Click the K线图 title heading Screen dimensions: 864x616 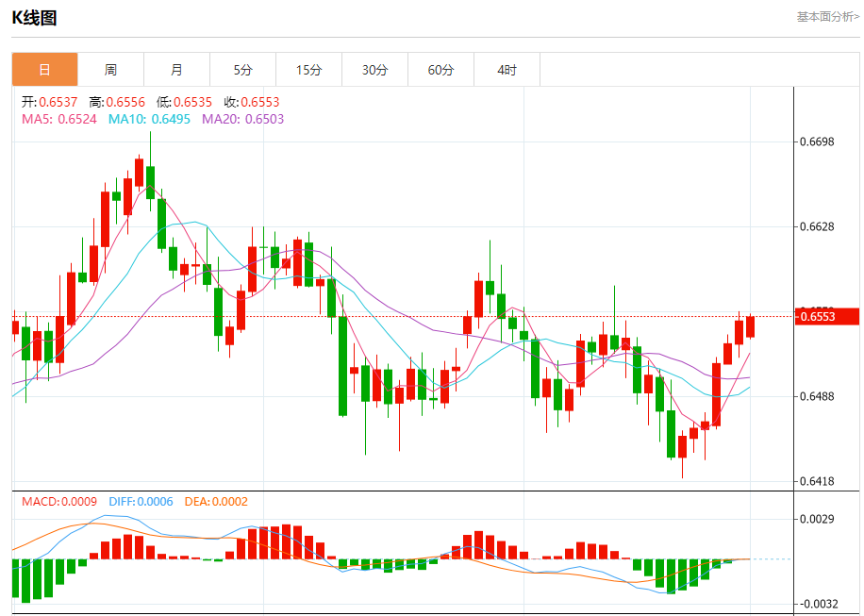[x=34, y=17]
